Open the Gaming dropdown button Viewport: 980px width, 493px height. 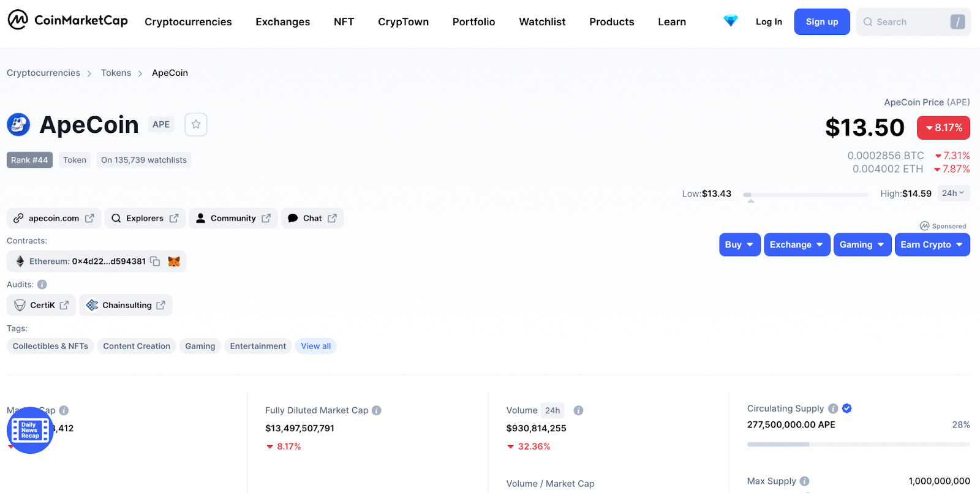pyautogui.click(x=862, y=244)
